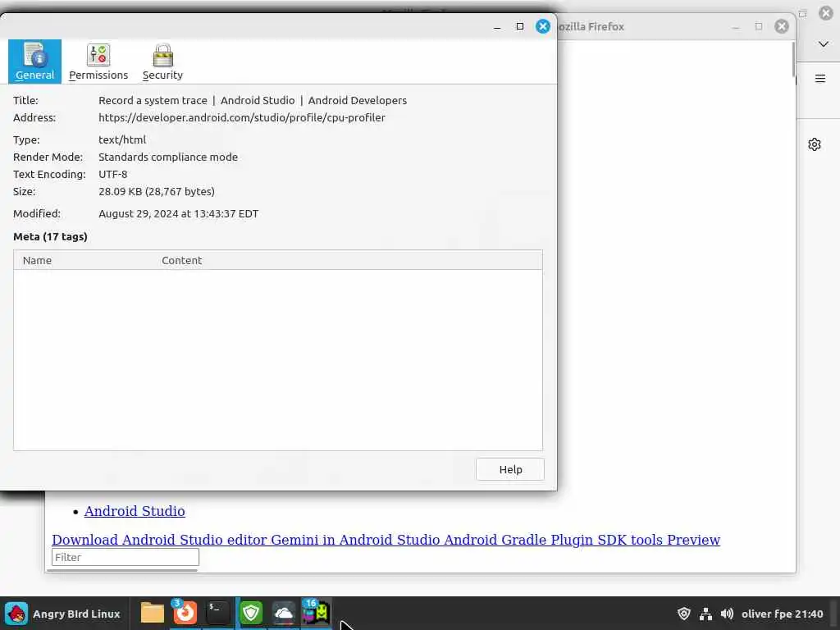
Task: Open the Firefox hamburger menu
Action: 820,79
